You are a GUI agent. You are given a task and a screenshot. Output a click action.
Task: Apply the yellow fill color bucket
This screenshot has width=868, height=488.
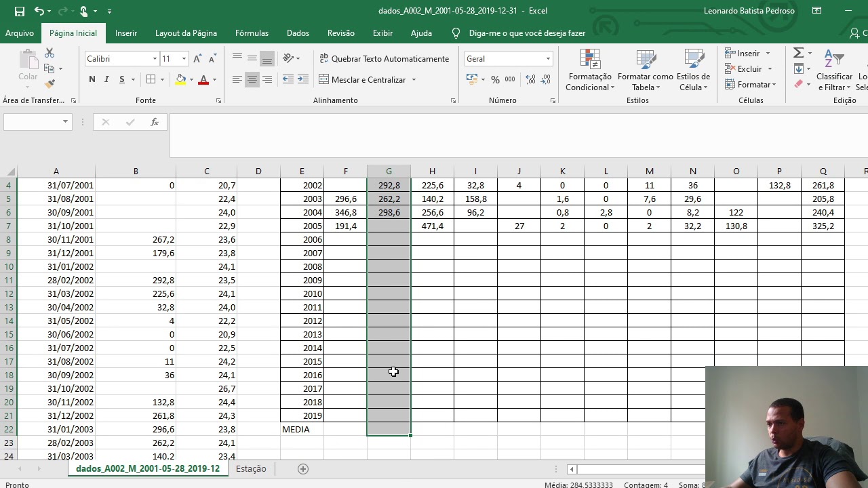click(x=180, y=79)
